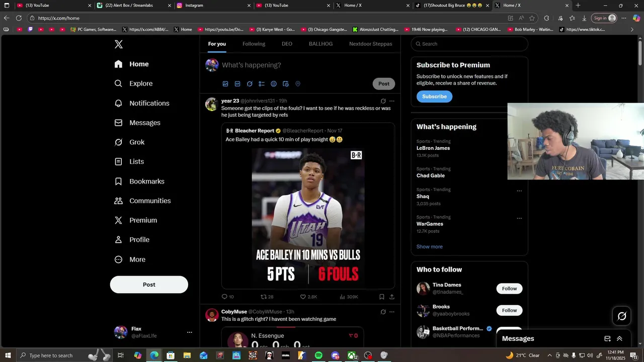The height and width of the screenshot is (362, 644).
Task: Click the Grok enhance icon in the composer
Action: tap(250, 84)
